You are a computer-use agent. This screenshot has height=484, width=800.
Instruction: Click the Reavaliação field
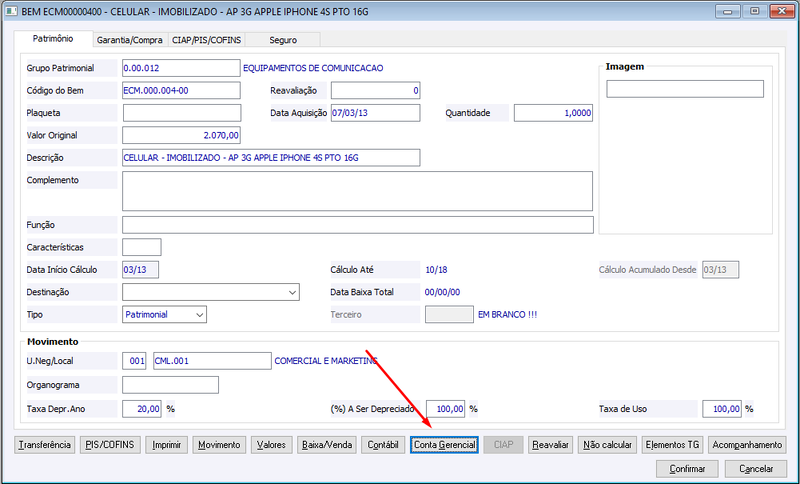376,90
